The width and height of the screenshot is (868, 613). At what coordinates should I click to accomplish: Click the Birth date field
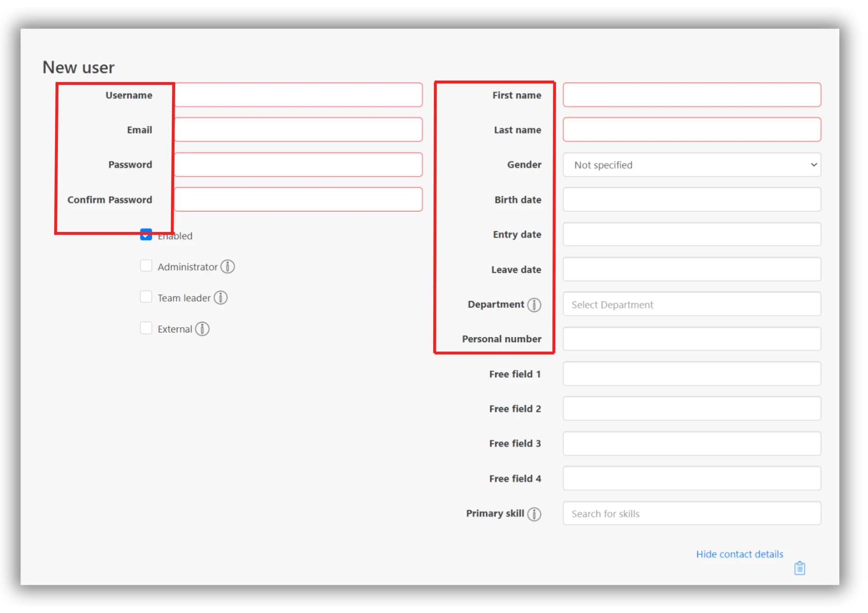click(x=691, y=199)
